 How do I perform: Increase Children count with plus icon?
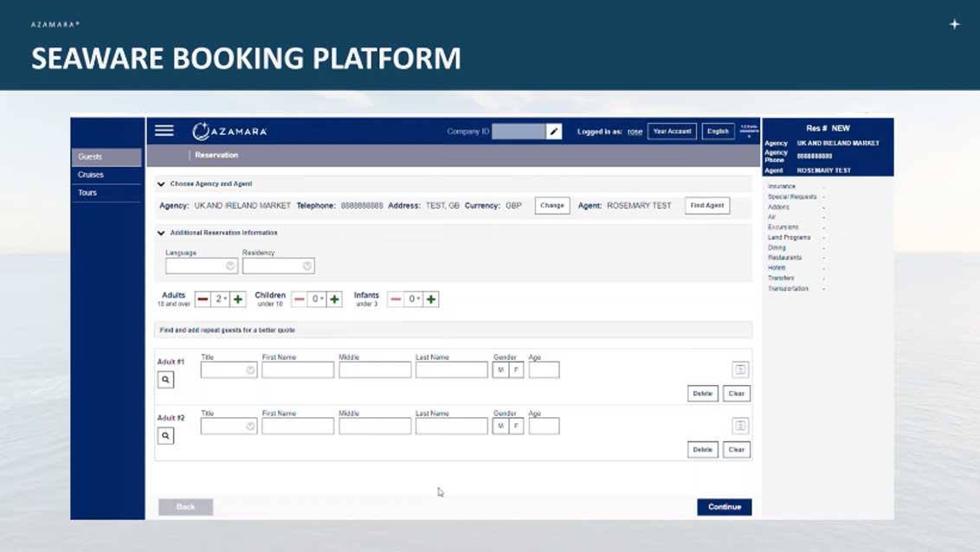tap(334, 299)
